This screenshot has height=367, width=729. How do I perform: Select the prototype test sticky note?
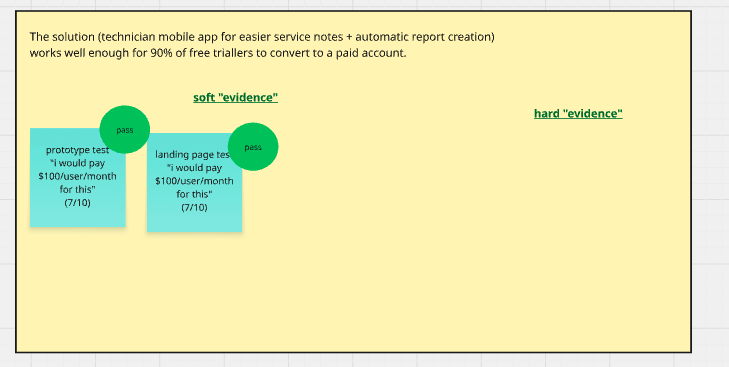78,178
